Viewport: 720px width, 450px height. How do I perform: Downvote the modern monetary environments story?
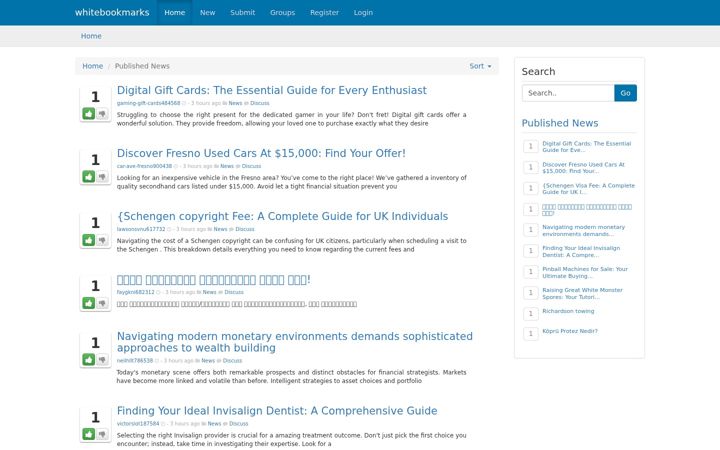[x=102, y=360]
